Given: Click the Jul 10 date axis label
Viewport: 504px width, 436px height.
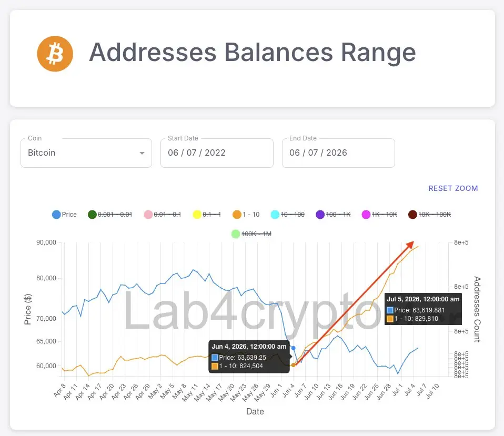Looking at the screenshot, I should click(432, 391).
